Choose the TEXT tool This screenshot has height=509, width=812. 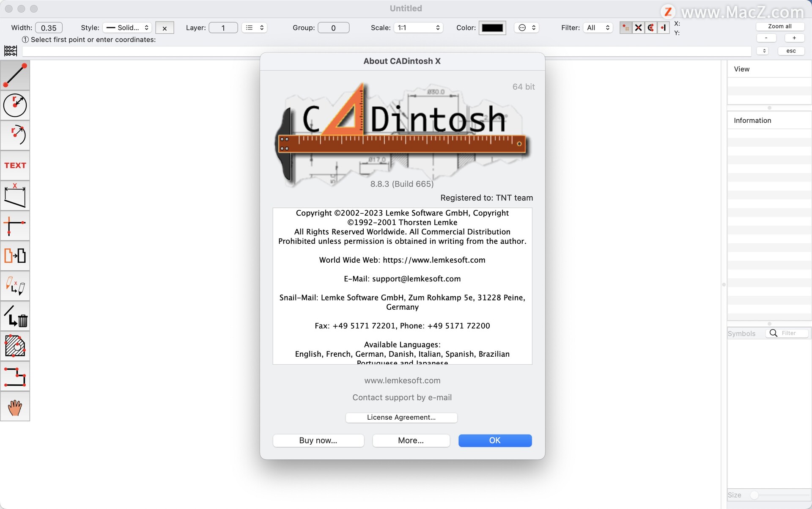click(15, 165)
